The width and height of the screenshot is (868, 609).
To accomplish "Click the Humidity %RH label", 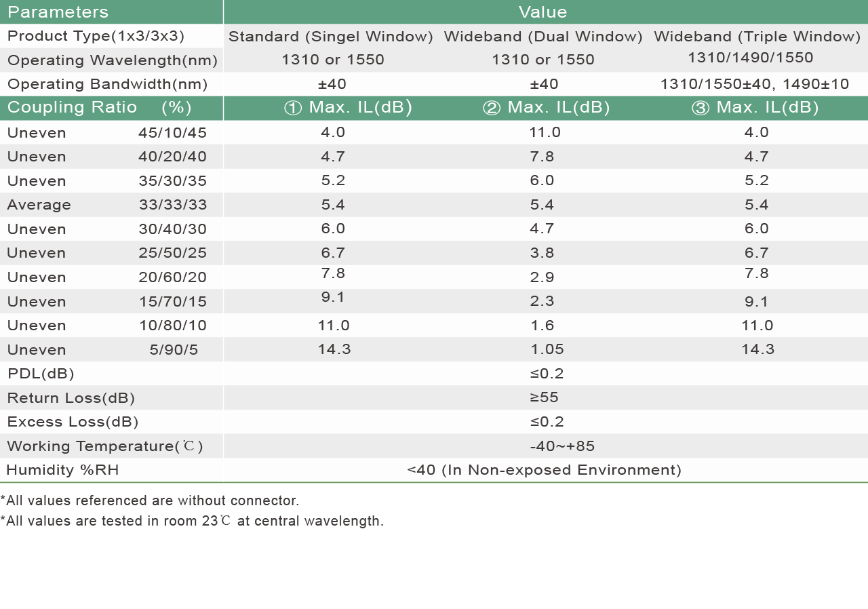I will (62, 470).
